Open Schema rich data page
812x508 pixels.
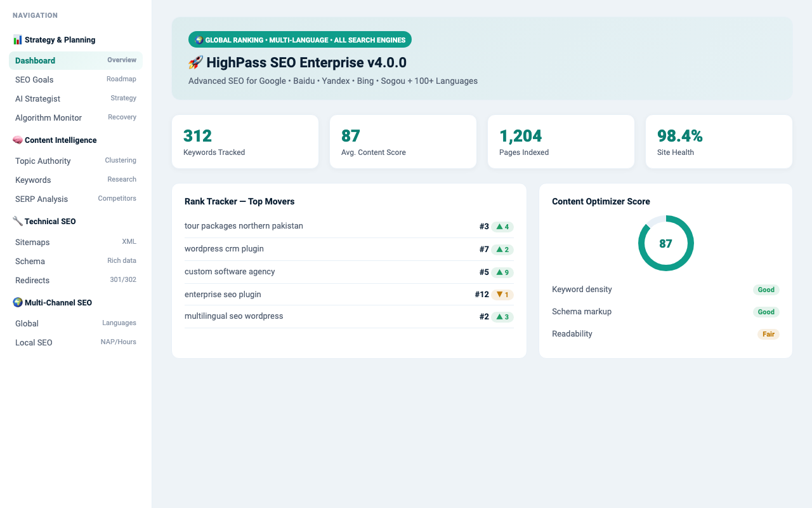[75, 261]
